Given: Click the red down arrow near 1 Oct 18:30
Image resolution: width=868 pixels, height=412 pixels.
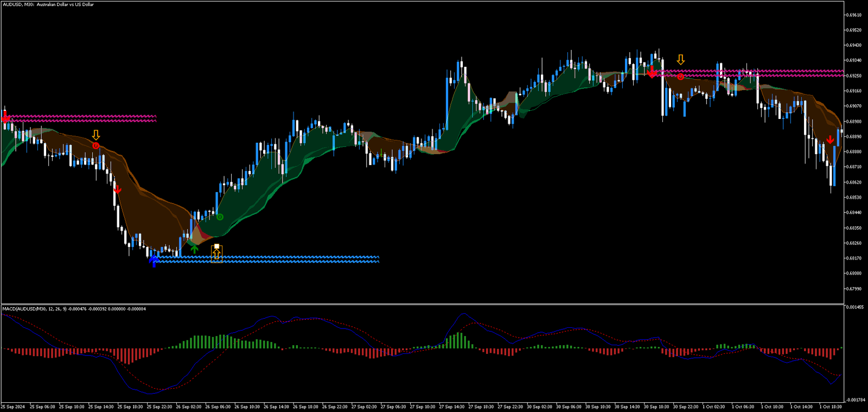Looking at the screenshot, I should [x=830, y=140].
